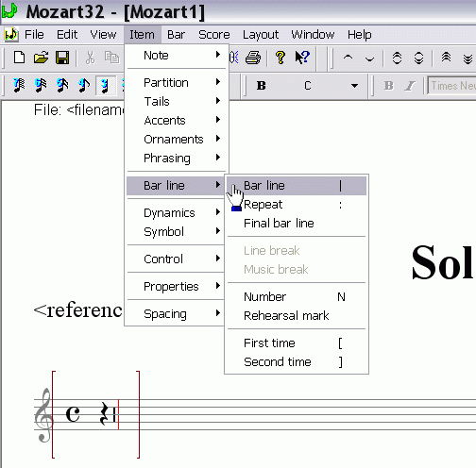Image resolution: width=476 pixels, height=468 pixels.
Task: Click the quarter rest on the staff
Action: [x=104, y=414]
